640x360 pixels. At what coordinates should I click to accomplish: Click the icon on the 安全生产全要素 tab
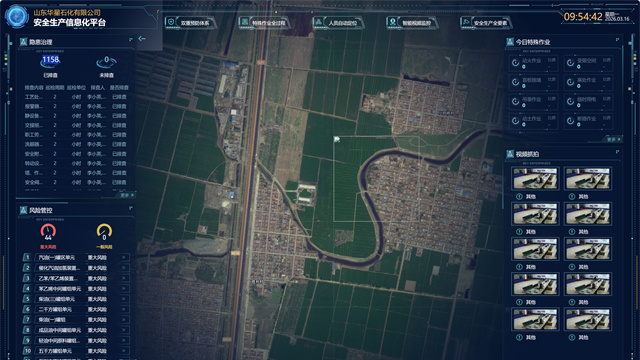(x=466, y=22)
